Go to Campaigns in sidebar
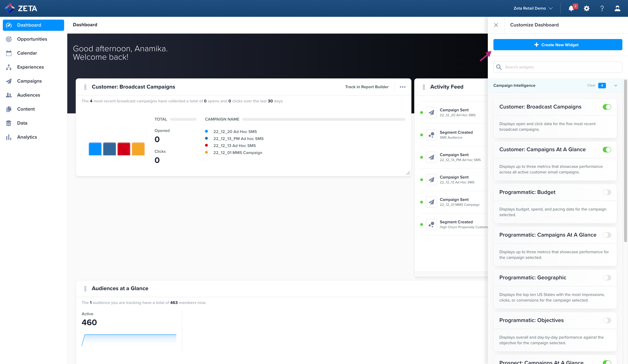This screenshot has height=364, width=628. [x=29, y=81]
